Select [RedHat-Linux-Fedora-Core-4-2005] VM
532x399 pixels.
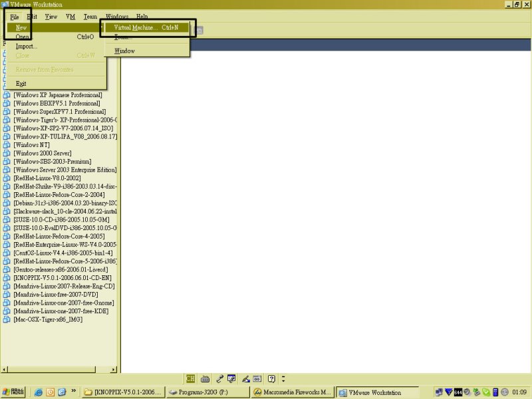click(x=59, y=236)
